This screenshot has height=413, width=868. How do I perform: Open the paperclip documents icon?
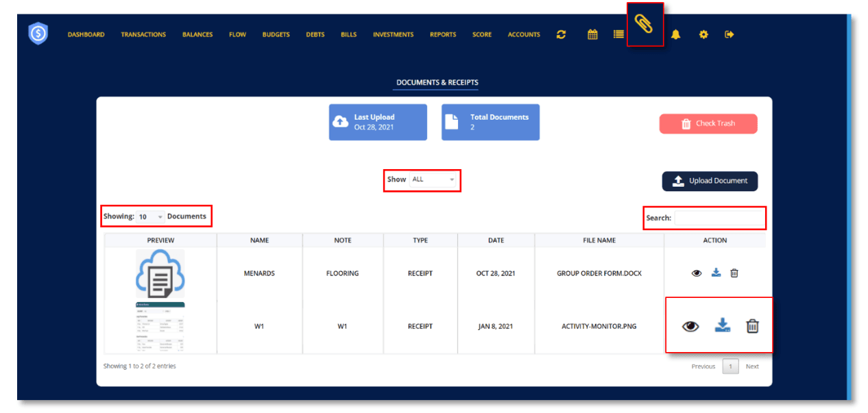[644, 25]
